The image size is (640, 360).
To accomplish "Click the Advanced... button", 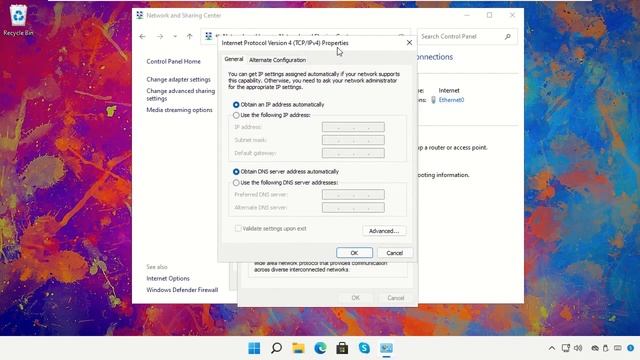I will click(x=384, y=231).
